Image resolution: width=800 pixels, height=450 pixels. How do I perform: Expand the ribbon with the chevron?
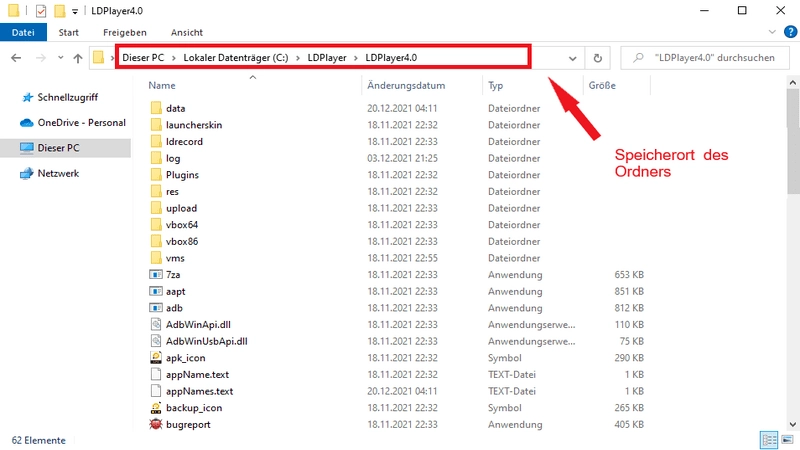tap(772, 32)
